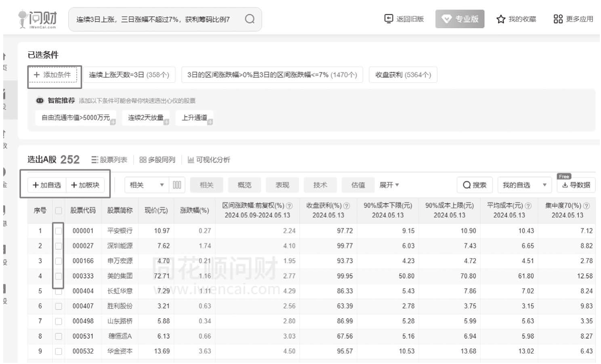Check the box for 长虹华意 row
Screen dimensions: 601x364
59,291
